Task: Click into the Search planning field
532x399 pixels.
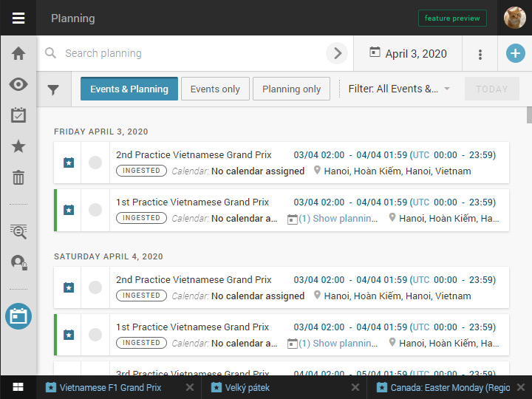Action: pos(193,53)
